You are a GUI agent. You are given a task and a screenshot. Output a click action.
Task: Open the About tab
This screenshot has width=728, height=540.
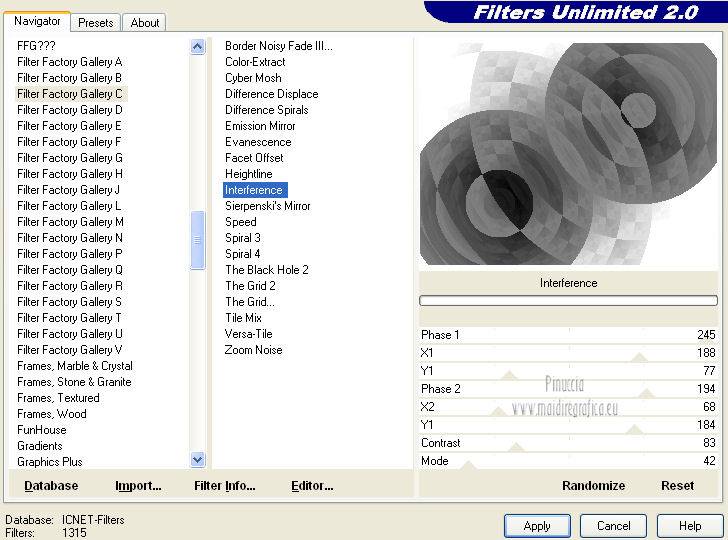144,23
